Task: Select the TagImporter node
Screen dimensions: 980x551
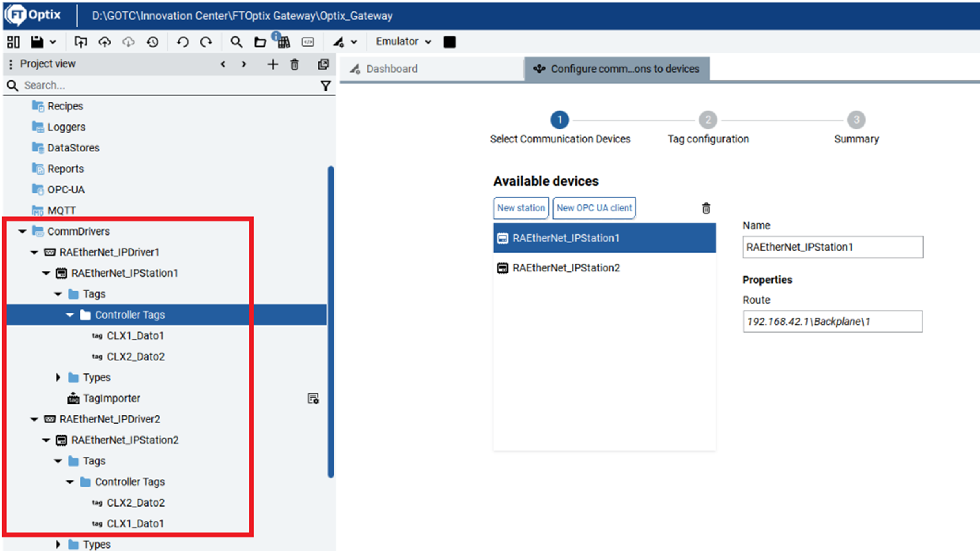Action: 111,398
